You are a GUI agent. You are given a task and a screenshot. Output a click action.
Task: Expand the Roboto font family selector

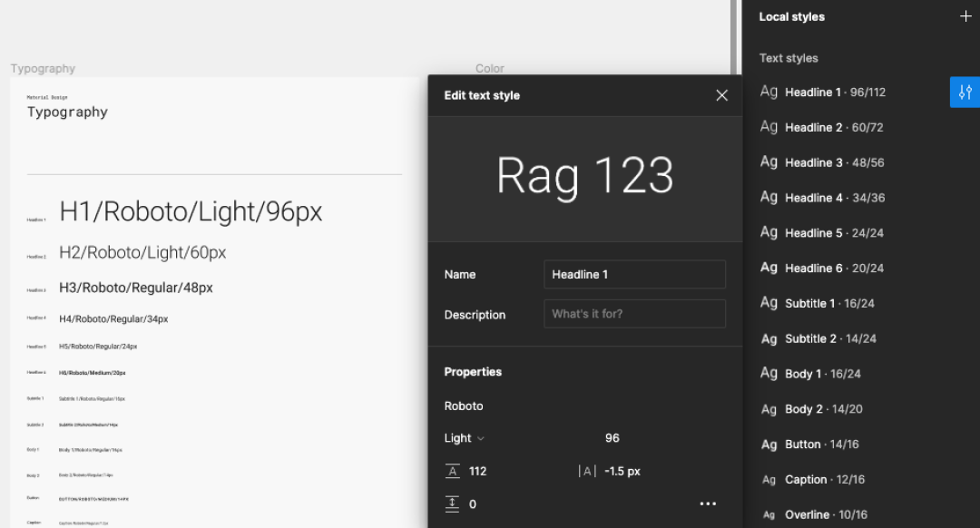point(462,406)
